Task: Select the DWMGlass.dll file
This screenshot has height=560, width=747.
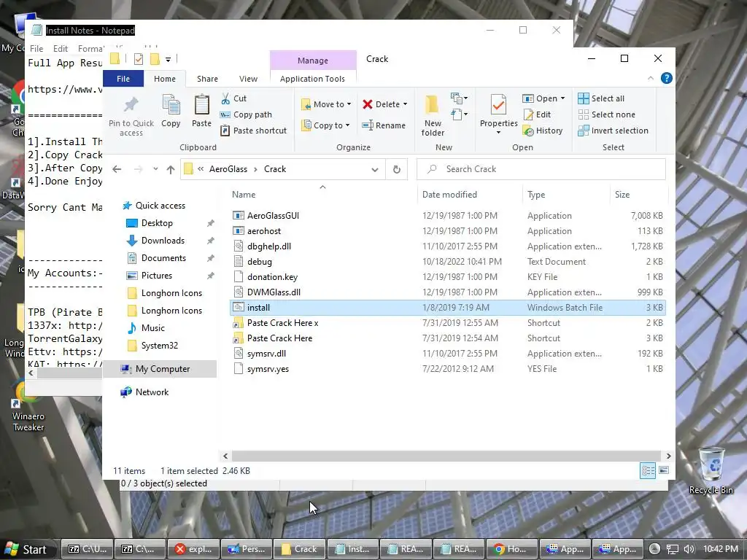Action: [x=274, y=292]
